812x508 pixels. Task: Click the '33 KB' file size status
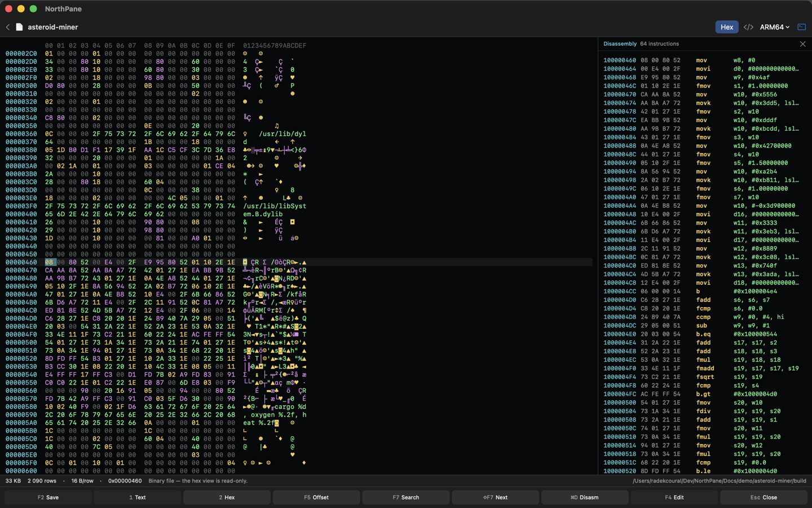(13, 481)
